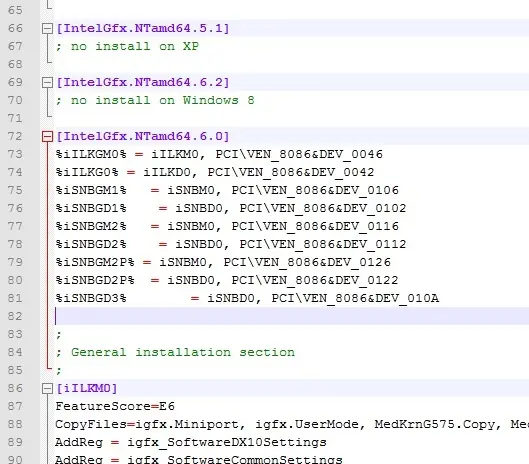Click the FeatureScore=E6 line

115,406
